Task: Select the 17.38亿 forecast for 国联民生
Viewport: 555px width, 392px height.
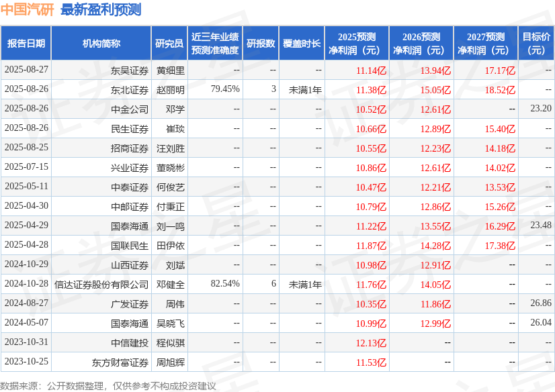Action: (500, 246)
